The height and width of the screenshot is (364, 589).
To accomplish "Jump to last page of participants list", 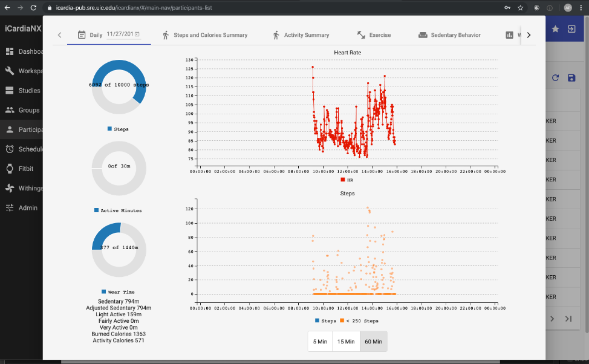I will click(568, 319).
